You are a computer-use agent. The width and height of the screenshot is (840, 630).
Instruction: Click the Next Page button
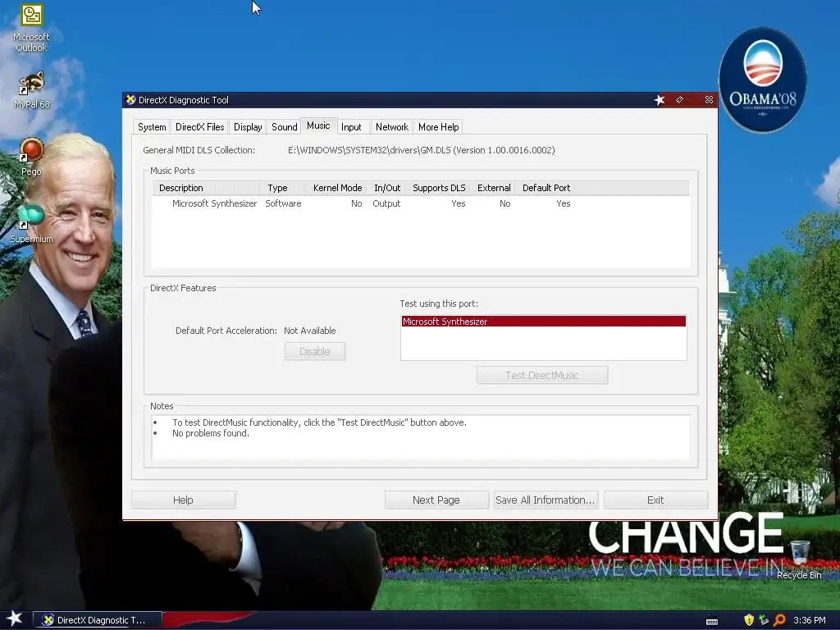[x=436, y=500]
